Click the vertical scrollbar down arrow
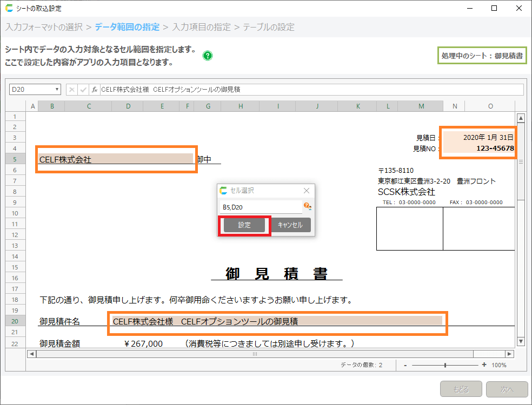 click(521, 341)
